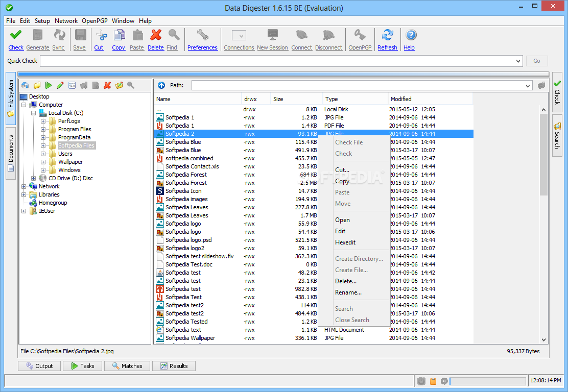Click the hex grid icon in tree toolbar

tap(72, 85)
